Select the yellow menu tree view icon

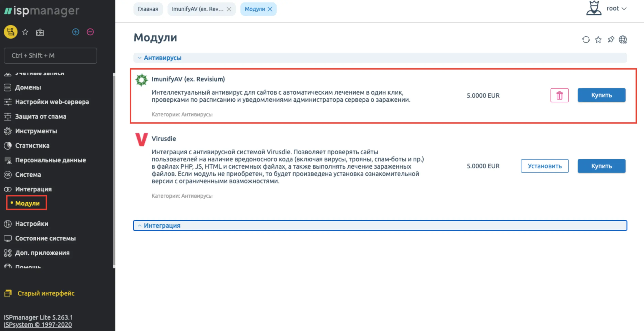(10, 32)
